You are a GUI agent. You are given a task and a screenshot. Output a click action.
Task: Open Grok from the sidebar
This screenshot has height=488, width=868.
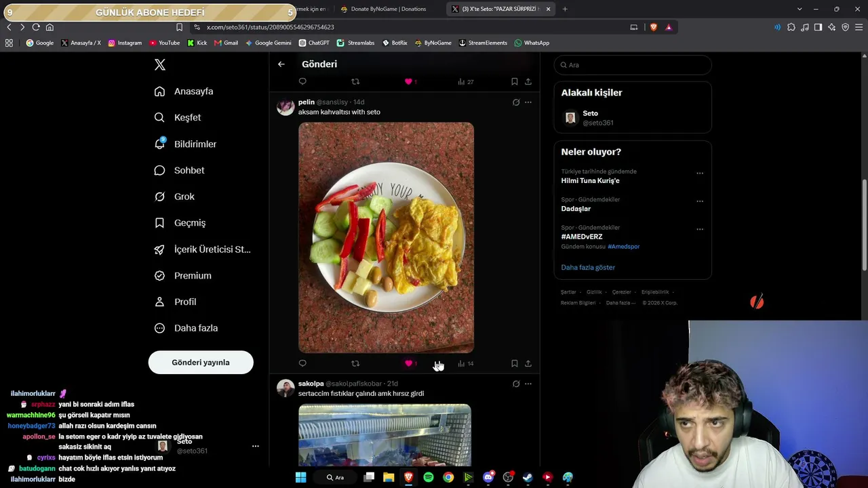pyautogui.click(x=174, y=197)
